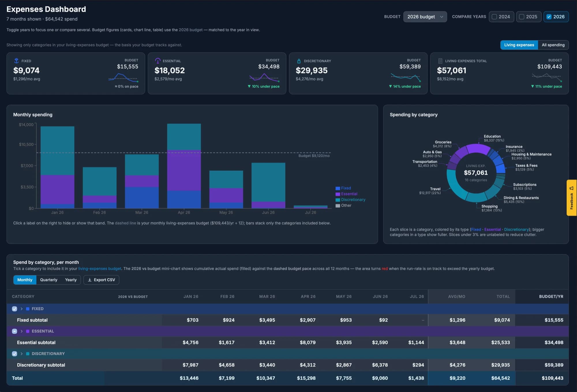The image size is (577, 392).
Task: Uncheck the Fixed group checkbox in table
Action: [14, 309]
